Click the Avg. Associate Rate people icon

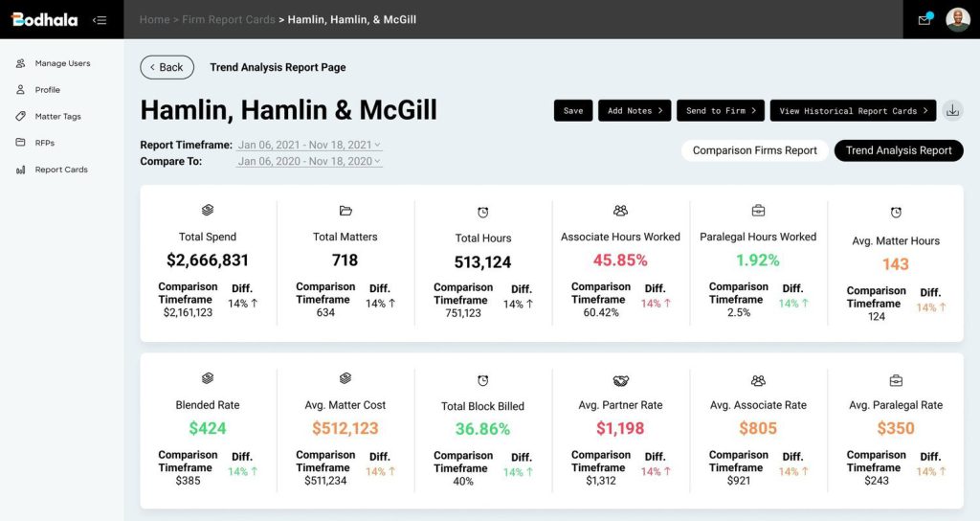[x=758, y=380]
